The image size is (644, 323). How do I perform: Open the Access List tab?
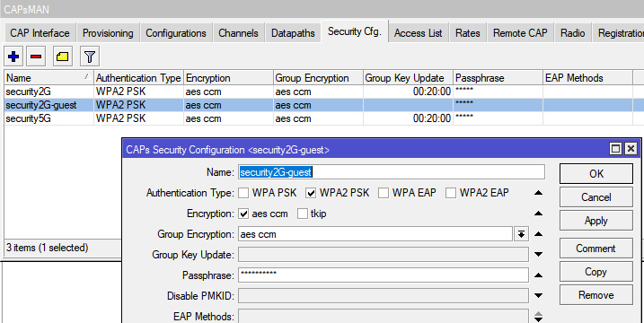point(419,33)
